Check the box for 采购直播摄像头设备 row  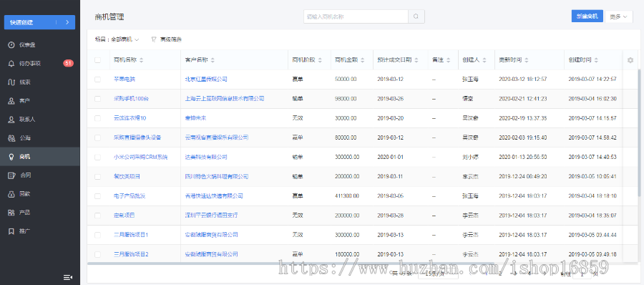(x=97, y=137)
